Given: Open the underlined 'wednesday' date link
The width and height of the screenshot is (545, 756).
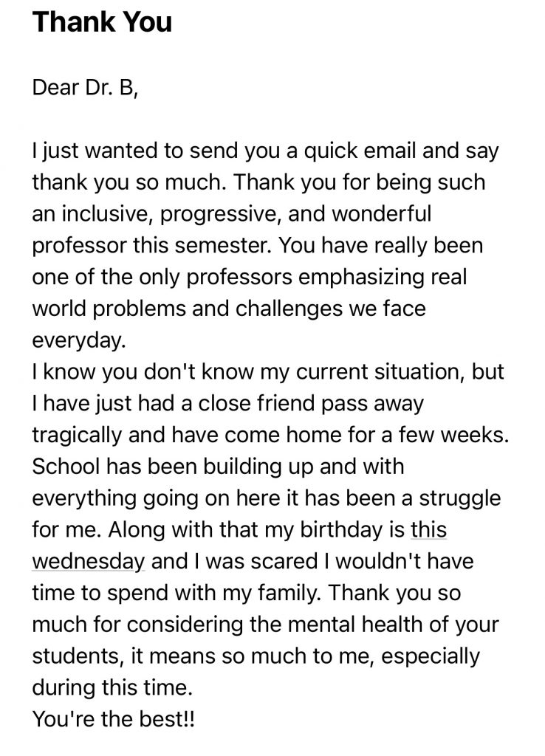Looking at the screenshot, I should pos(89,562).
